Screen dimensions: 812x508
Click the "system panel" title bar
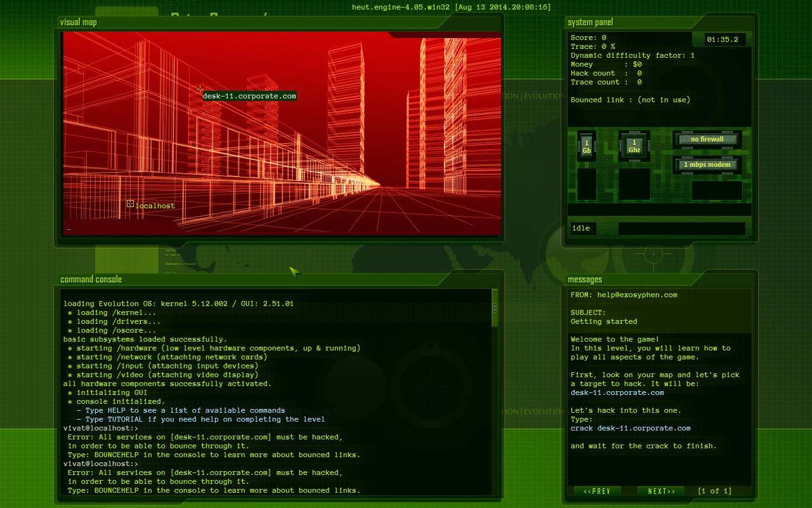click(x=590, y=22)
